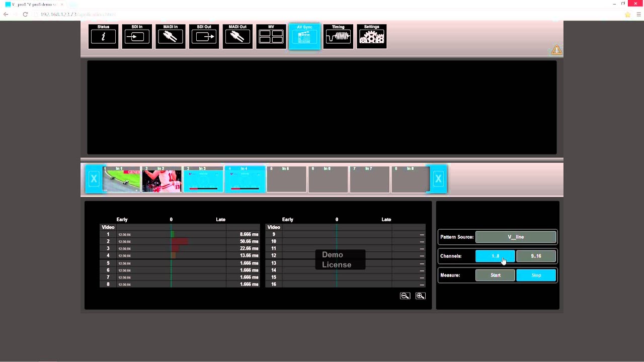Click the 12:56:04 timecode in video row 6

[x=124, y=270]
